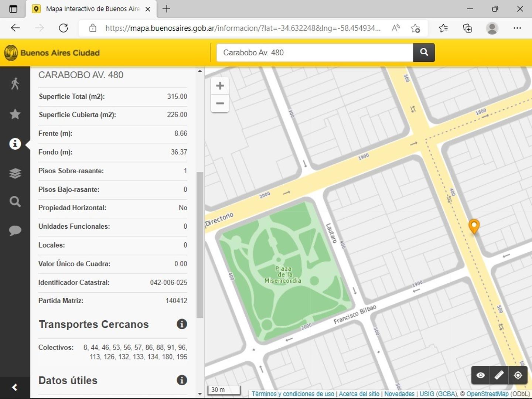Open the Novedades link

[x=399, y=394]
